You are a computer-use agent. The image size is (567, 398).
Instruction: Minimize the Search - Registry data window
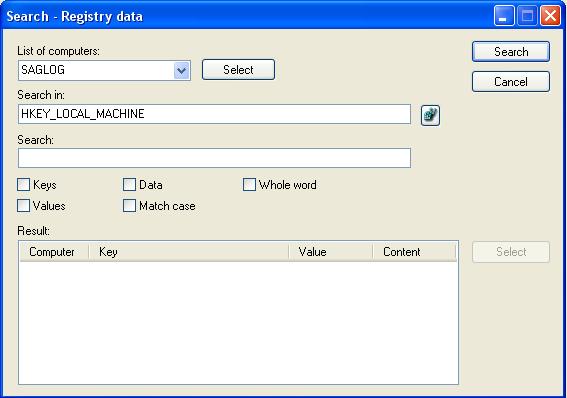[504, 16]
